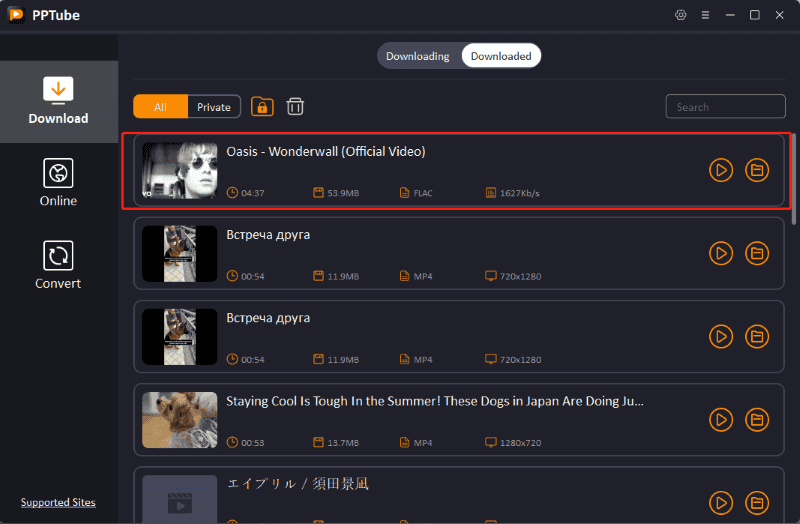Image resolution: width=800 pixels, height=524 pixels.
Task: Open folder for Staying Cool dogs video
Action: [757, 419]
